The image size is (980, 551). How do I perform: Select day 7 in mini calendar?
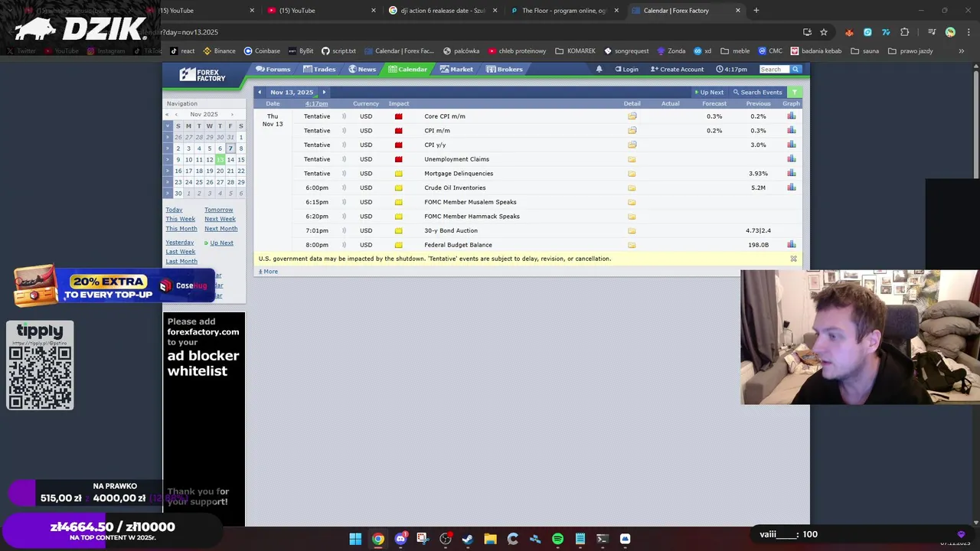point(230,148)
